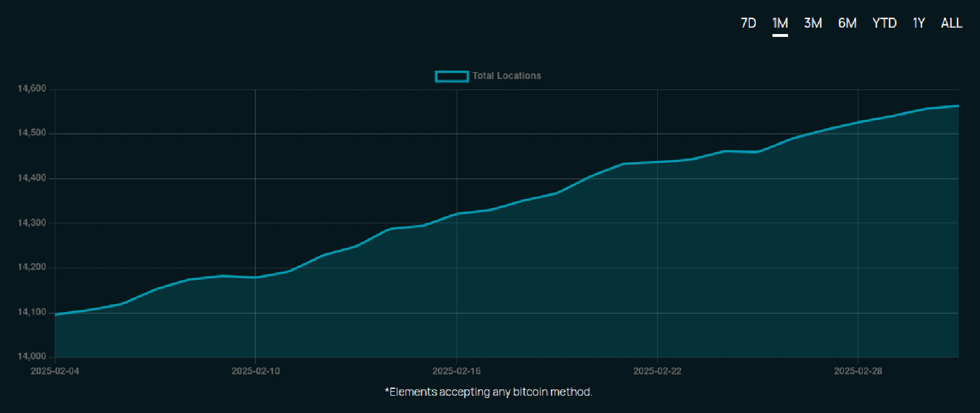Image resolution: width=980 pixels, height=413 pixels.
Task: Click the 2025-02-28 x-axis date label
Action: click(x=858, y=371)
